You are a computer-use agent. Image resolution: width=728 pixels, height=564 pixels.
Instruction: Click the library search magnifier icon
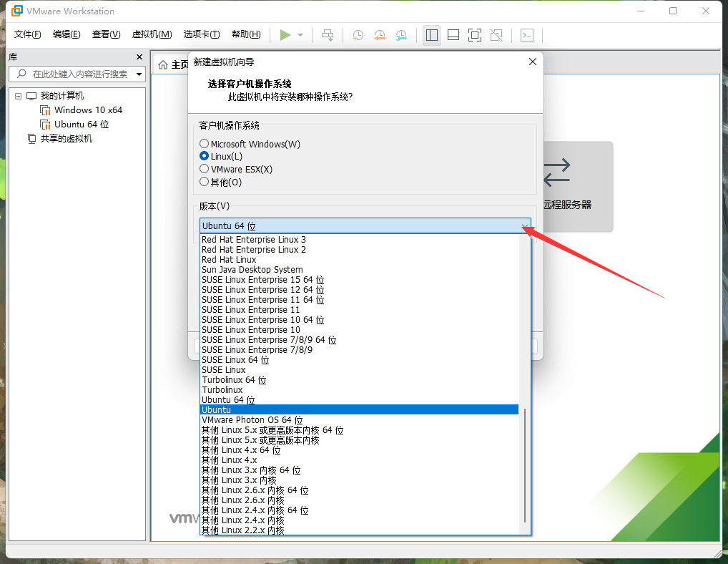point(21,74)
